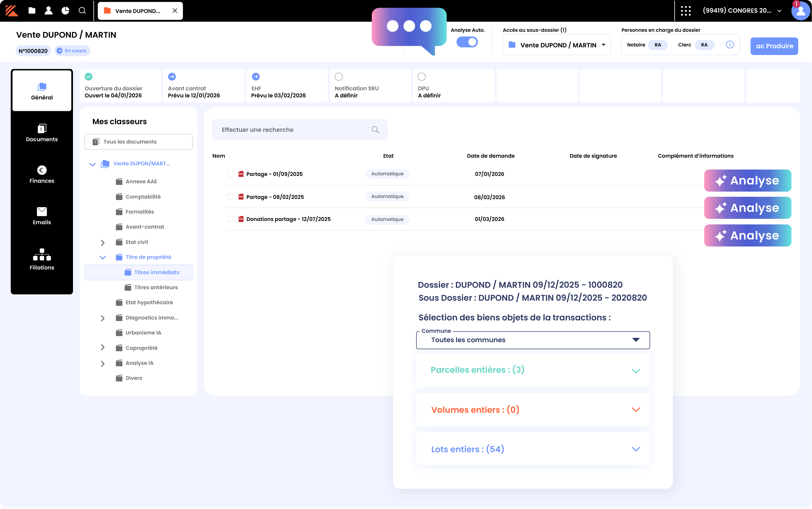812x509 pixels.
Task: Switch to the Finances sidebar tab
Action: point(42,174)
